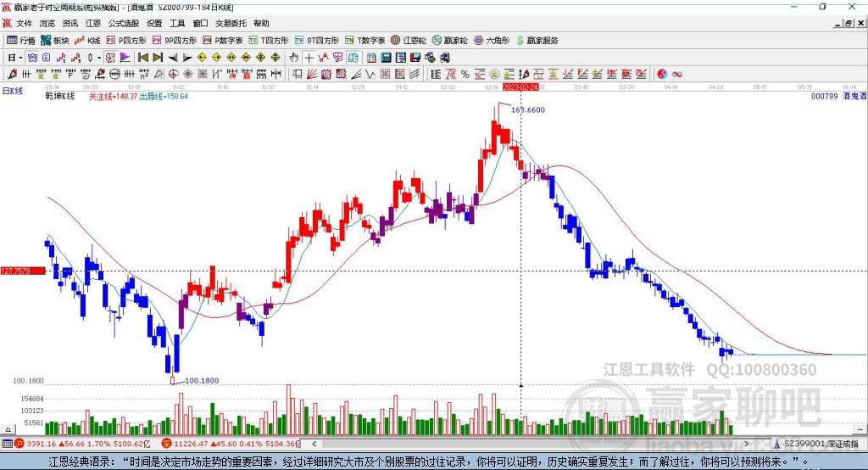The height and width of the screenshot is (470, 868).
Task: Open the calculator icon
Action: pyautogui.click(x=386, y=58)
